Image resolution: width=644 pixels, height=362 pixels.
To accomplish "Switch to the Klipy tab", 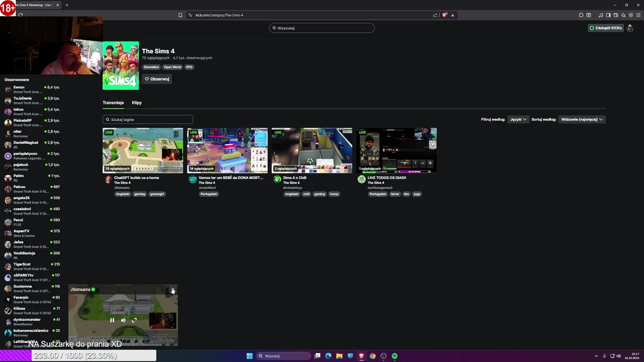I will click(137, 103).
